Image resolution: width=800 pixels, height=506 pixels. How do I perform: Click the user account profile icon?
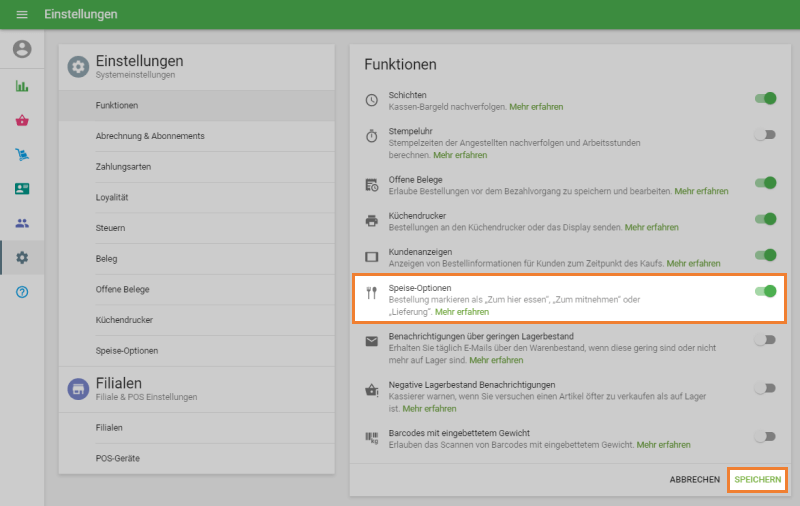pyautogui.click(x=22, y=49)
